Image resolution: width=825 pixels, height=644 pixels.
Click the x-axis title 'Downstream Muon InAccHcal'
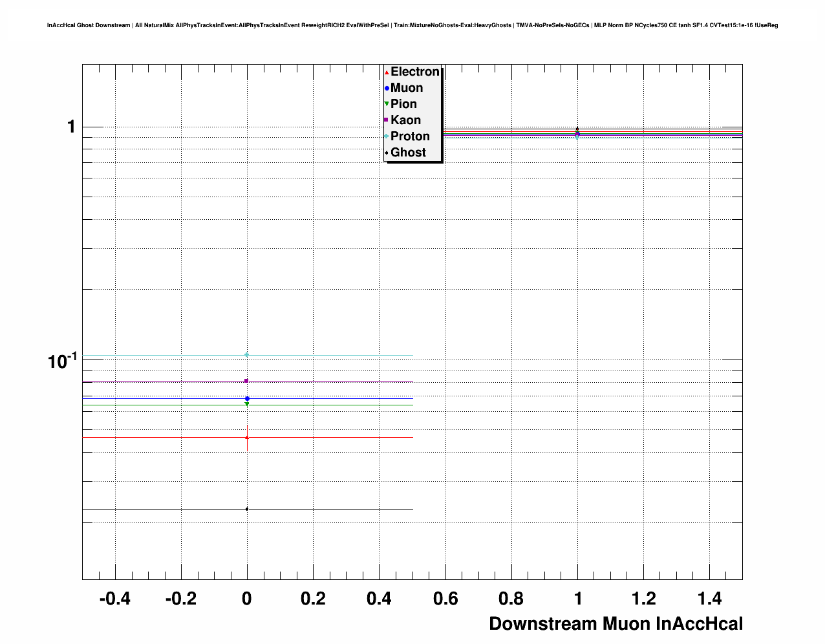[x=616, y=624]
